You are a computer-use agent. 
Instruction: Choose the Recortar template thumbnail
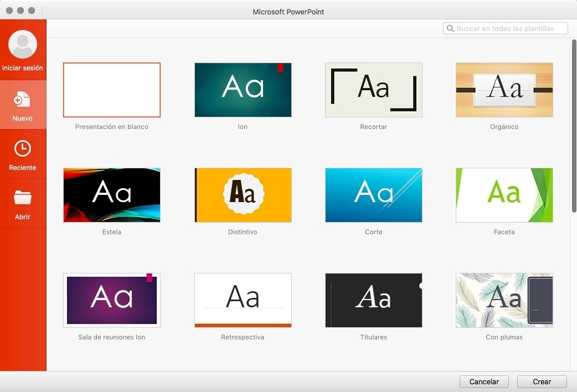click(374, 90)
